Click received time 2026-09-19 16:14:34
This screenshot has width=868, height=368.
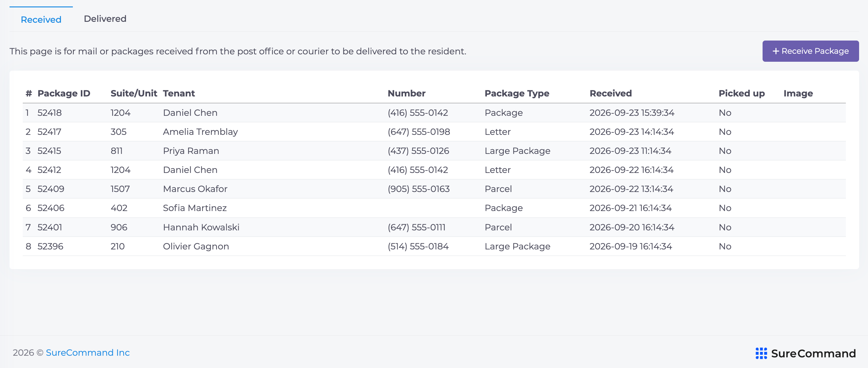pyautogui.click(x=630, y=246)
